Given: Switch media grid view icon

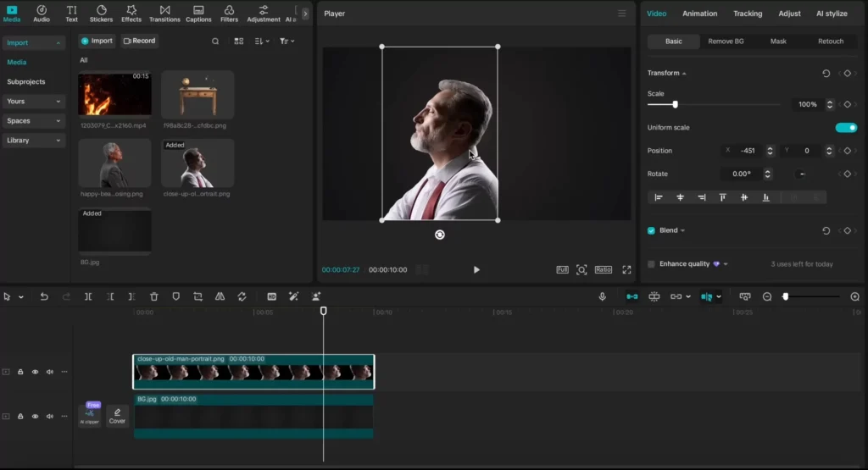Looking at the screenshot, I should pos(238,41).
